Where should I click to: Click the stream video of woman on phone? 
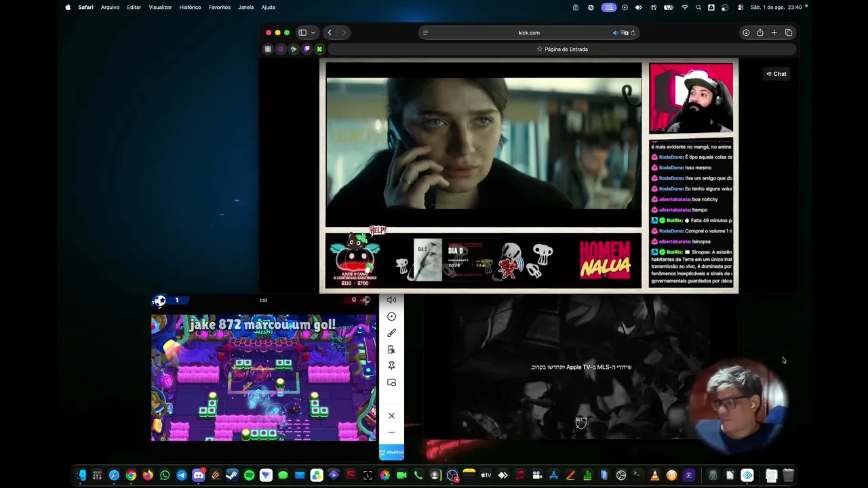point(484,145)
